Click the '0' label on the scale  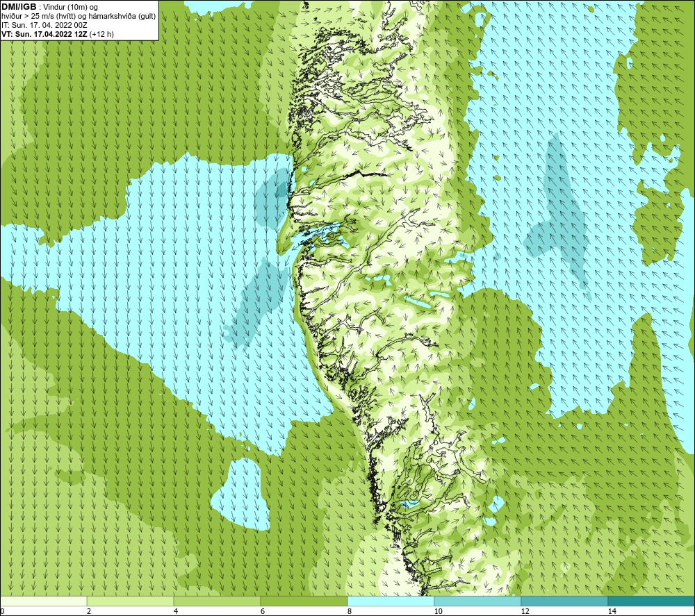pyautogui.click(x=3, y=611)
